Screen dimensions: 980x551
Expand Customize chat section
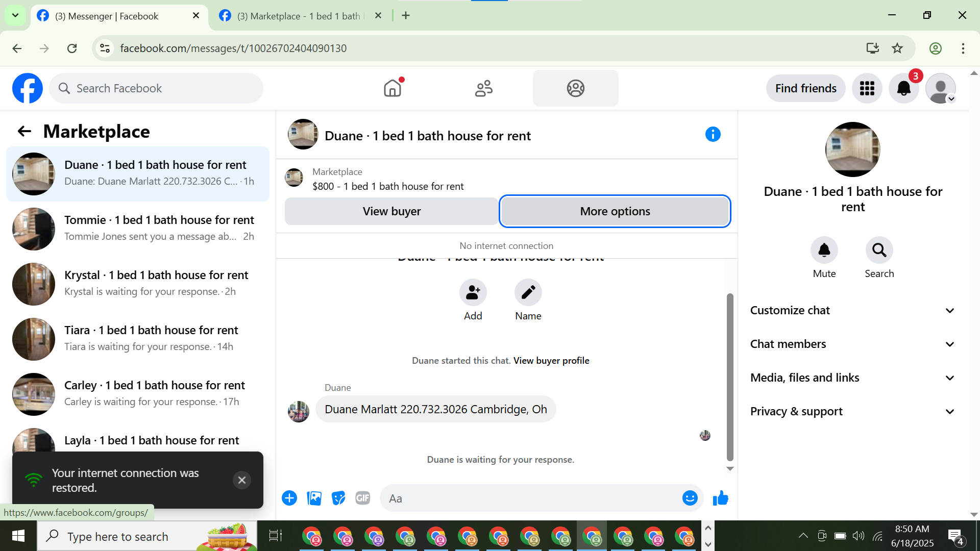click(x=852, y=310)
